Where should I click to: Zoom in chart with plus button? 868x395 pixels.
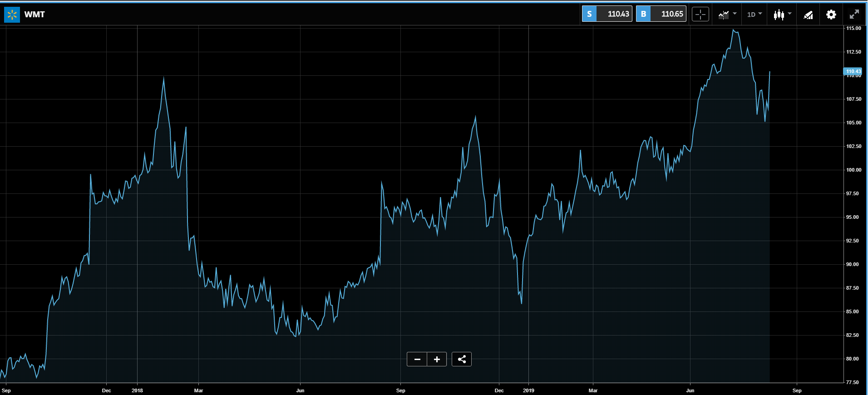click(437, 359)
